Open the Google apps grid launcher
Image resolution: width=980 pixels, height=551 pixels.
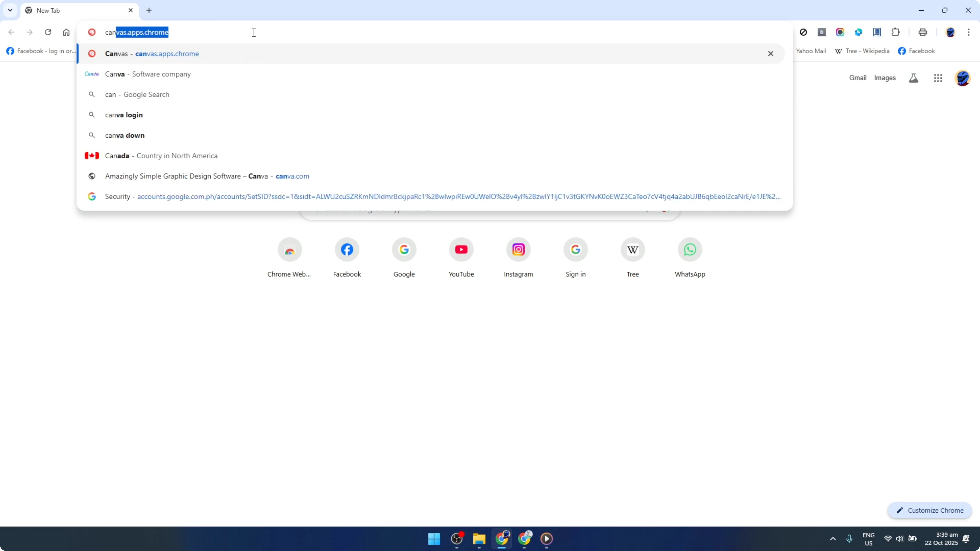[938, 77]
